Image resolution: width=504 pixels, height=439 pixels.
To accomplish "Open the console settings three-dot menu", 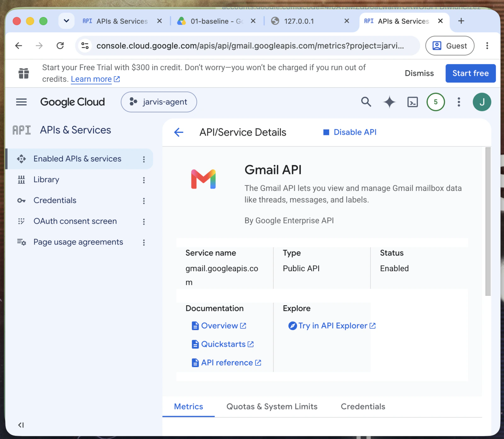I will click(459, 102).
